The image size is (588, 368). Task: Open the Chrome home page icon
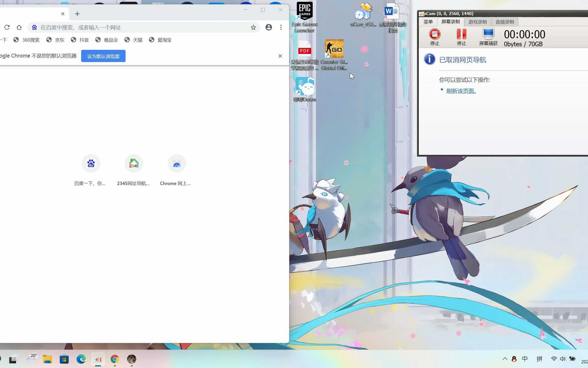19,27
